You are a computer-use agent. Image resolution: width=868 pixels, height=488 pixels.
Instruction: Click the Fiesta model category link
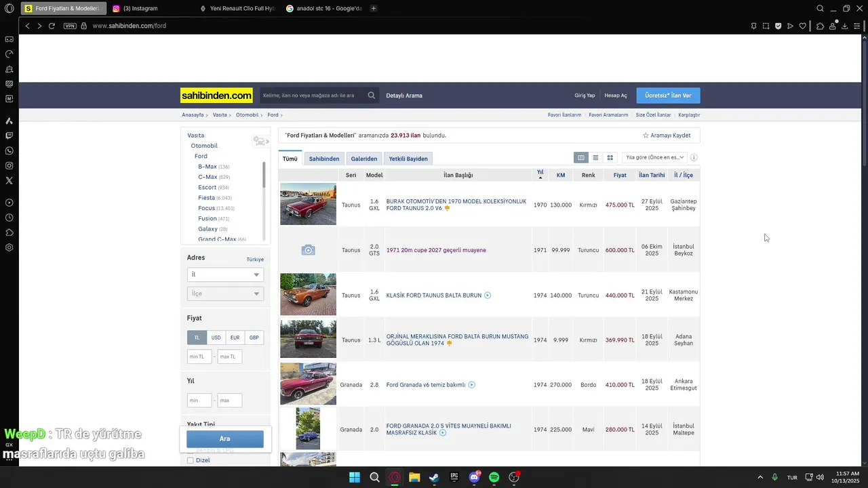point(206,198)
